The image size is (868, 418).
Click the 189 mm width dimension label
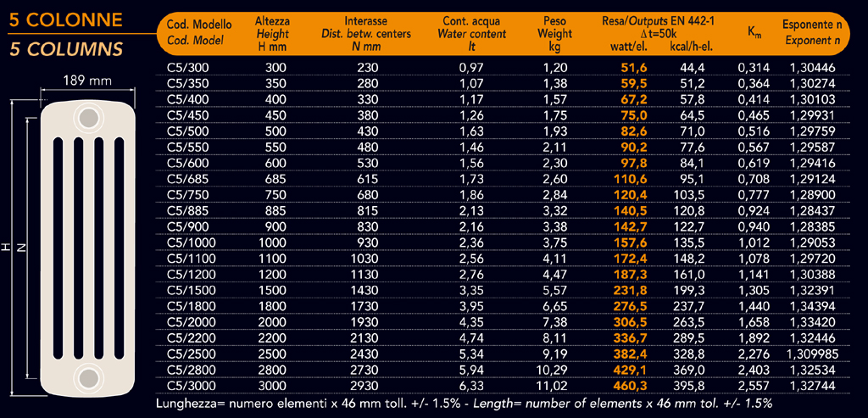(88, 81)
